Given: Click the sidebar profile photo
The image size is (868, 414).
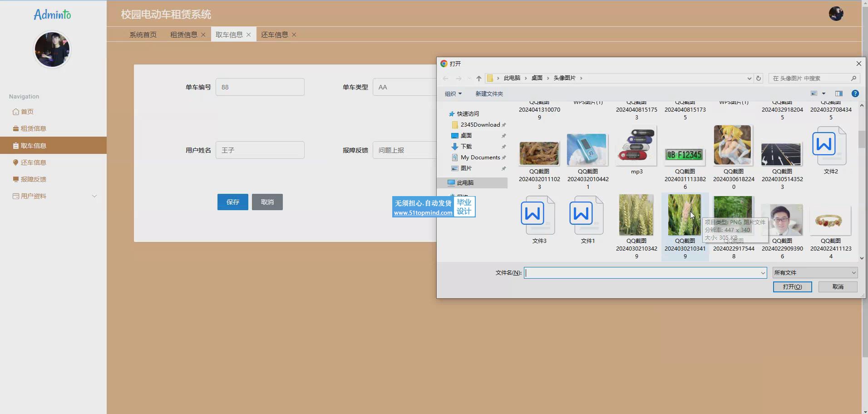Looking at the screenshot, I should (52, 49).
